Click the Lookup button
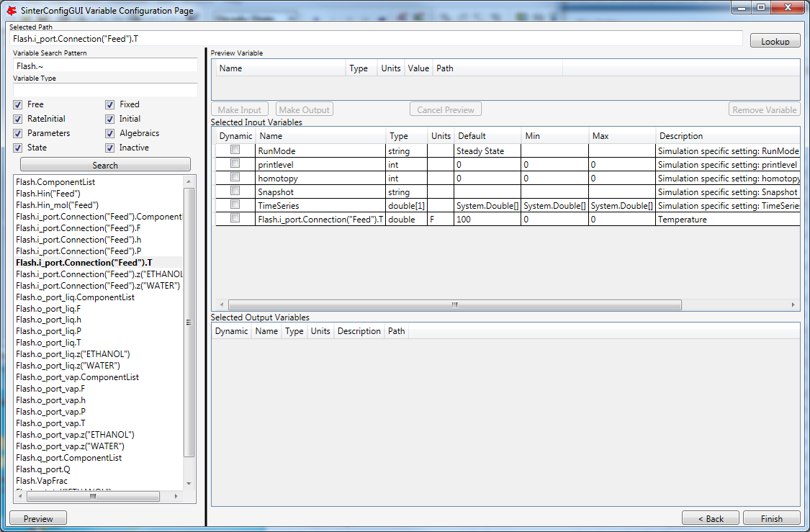The height and width of the screenshot is (532, 810). coord(775,41)
